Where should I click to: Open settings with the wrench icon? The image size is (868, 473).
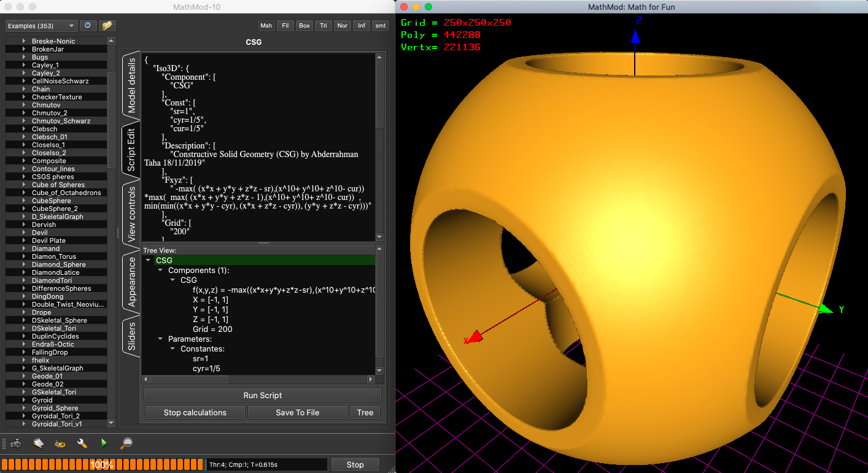click(x=82, y=444)
